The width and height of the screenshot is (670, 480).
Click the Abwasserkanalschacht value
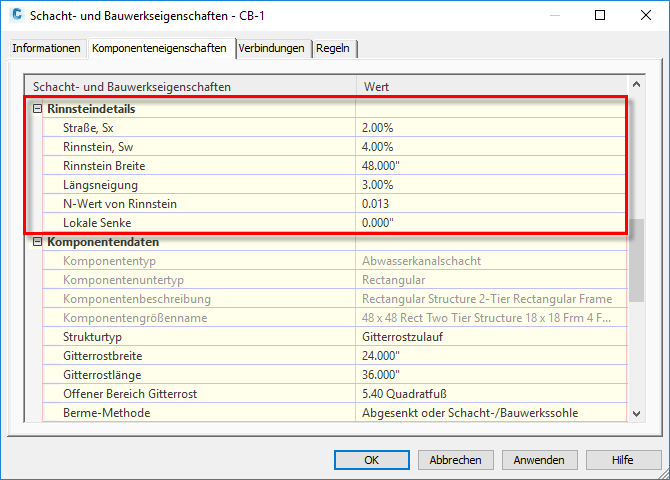pyautogui.click(x=422, y=261)
